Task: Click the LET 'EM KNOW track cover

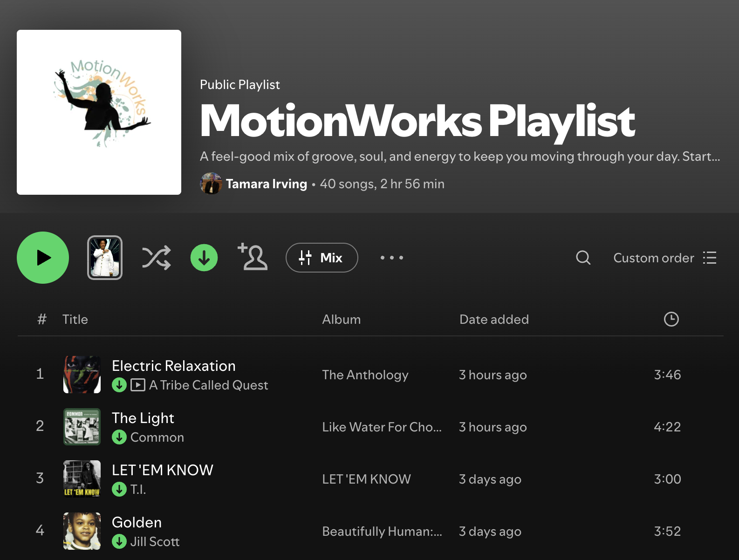Action: tap(82, 478)
